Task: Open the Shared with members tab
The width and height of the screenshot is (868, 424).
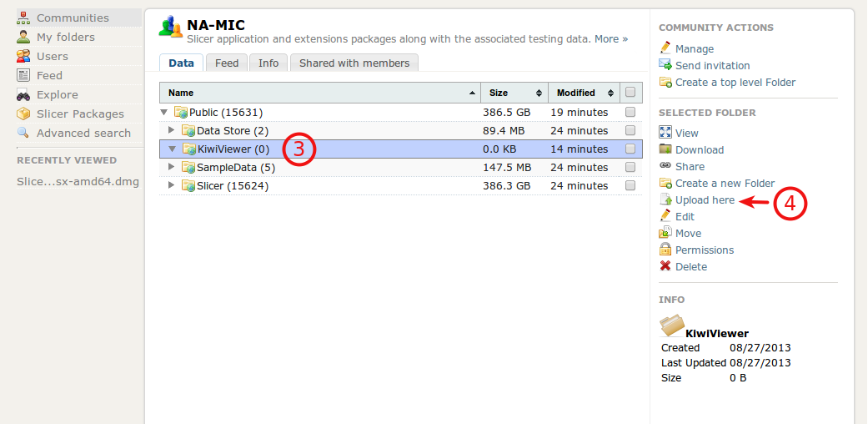Action: 354,63
